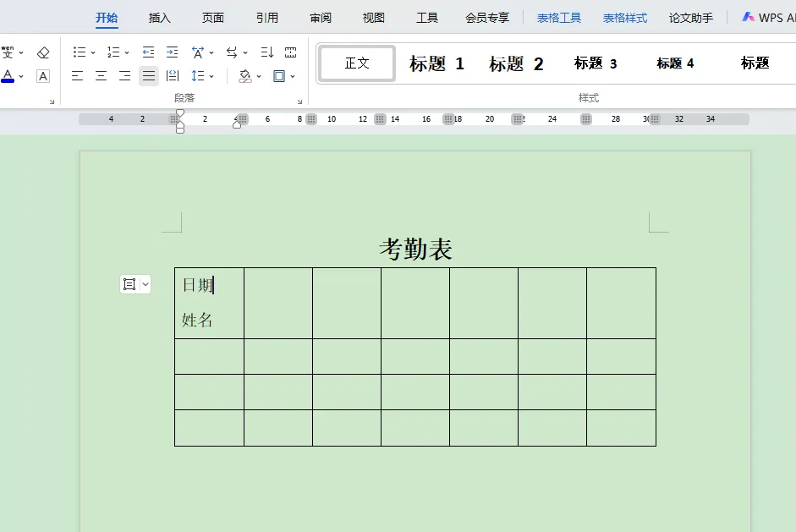This screenshot has width=796, height=532.
Task: Open the phonetic guide dropdown arrow
Action: point(21,52)
